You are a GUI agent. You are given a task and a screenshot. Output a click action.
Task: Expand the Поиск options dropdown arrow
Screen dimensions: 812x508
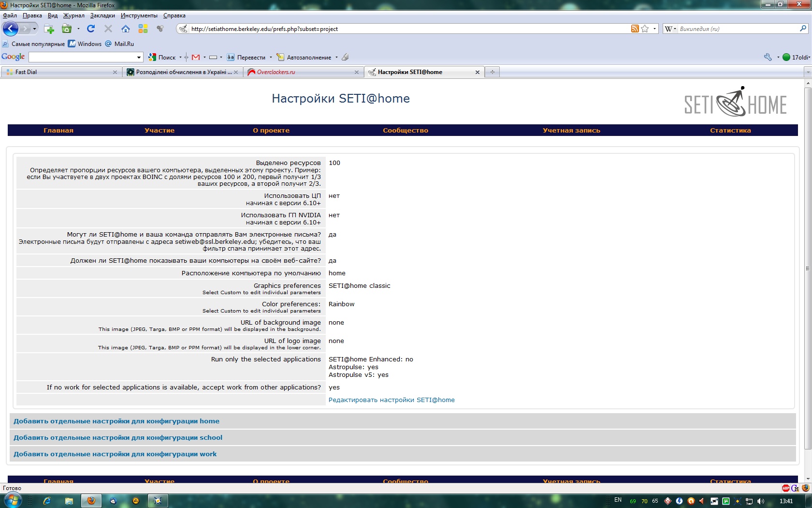pos(181,57)
